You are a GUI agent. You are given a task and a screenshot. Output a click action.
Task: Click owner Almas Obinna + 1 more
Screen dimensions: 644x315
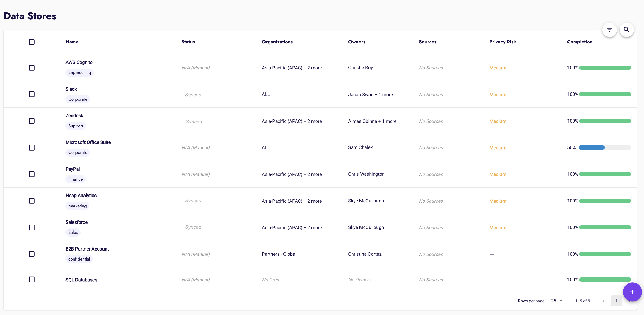pos(372,121)
